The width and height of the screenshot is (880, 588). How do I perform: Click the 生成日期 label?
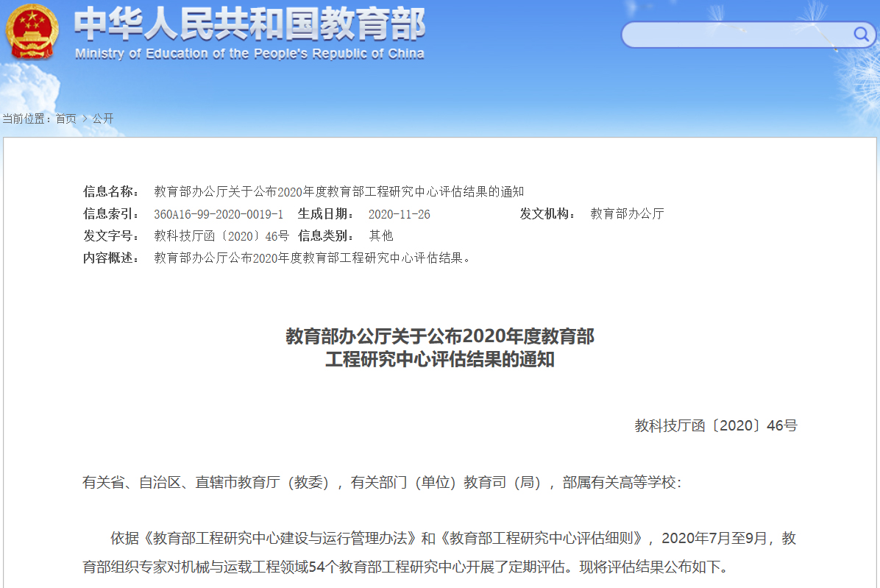pyautogui.click(x=326, y=213)
